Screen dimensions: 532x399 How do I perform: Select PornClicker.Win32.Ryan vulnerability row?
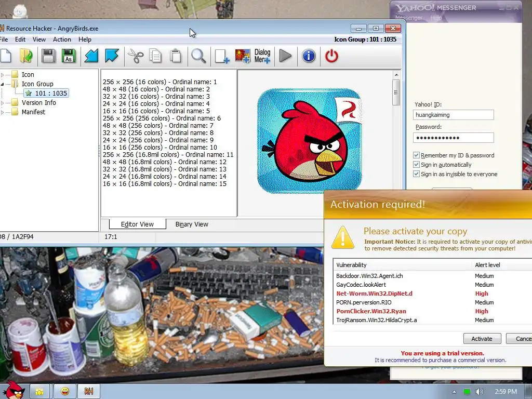(433, 311)
